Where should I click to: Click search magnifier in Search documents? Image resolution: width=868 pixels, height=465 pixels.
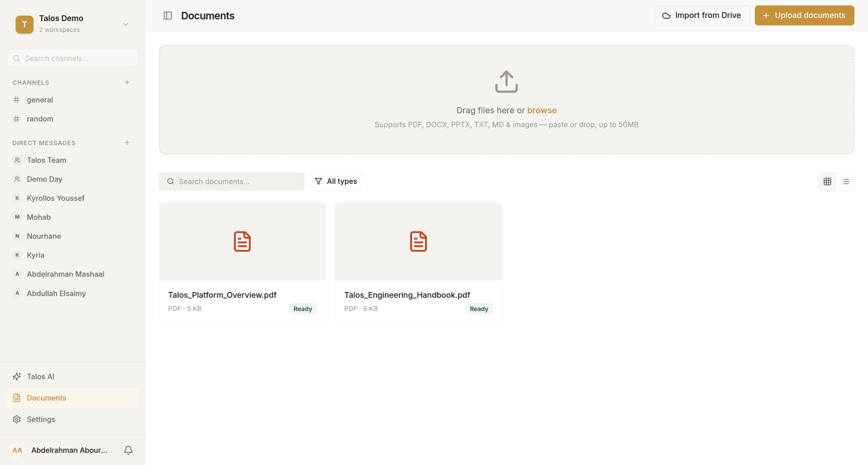(x=171, y=181)
